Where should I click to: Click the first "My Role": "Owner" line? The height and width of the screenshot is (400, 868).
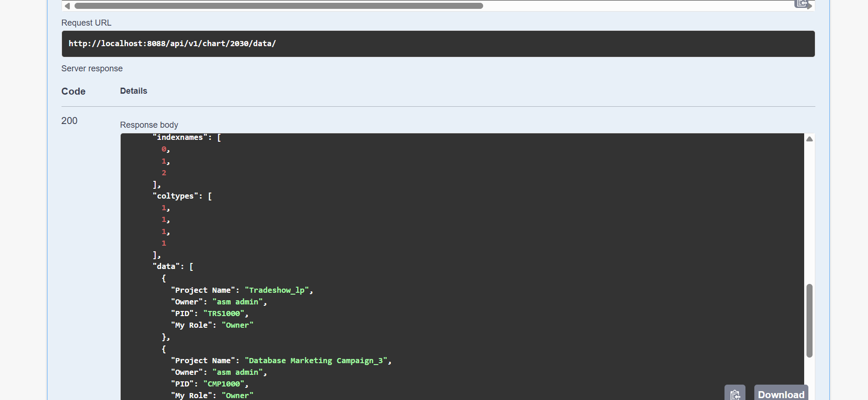212,325
